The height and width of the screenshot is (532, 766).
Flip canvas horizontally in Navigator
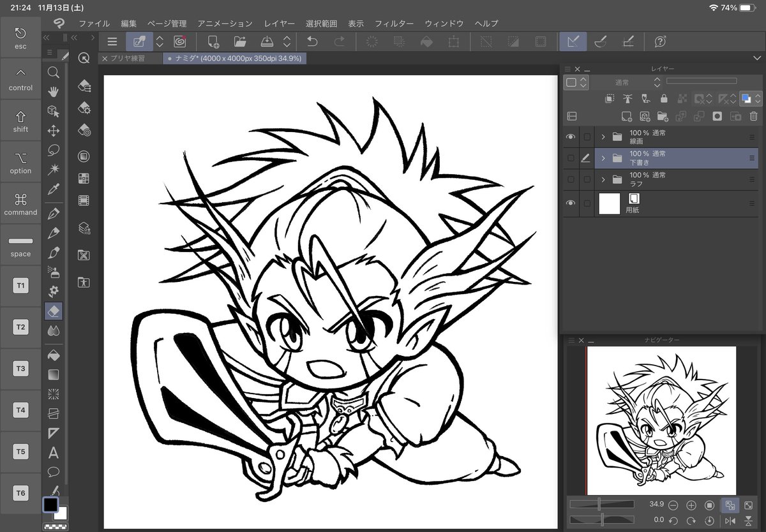tap(730, 521)
